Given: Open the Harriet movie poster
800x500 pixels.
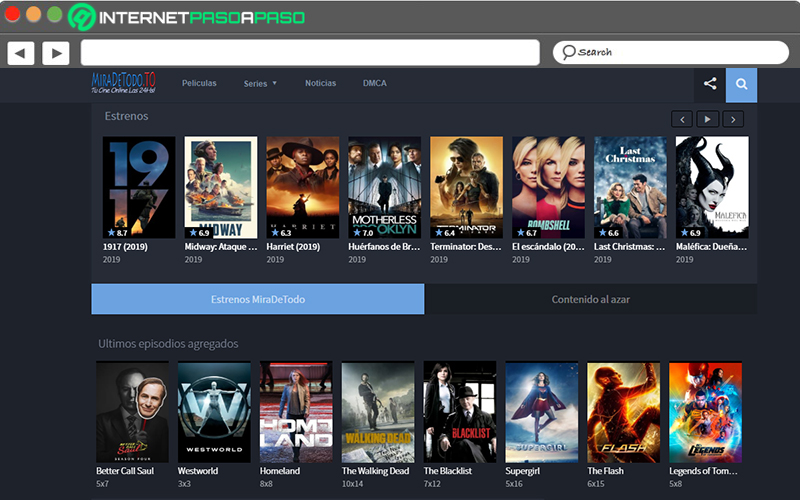Looking at the screenshot, I should [x=303, y=187].
